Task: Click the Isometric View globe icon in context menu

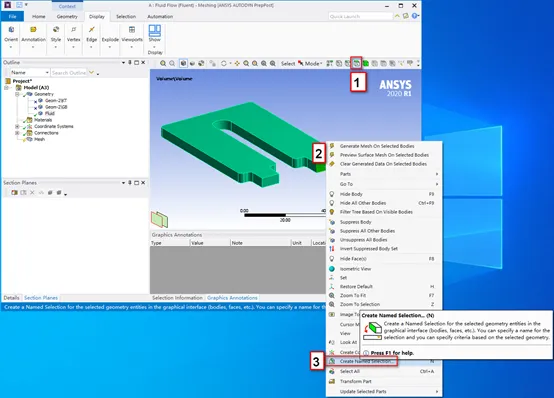Action: click(332, 269)
